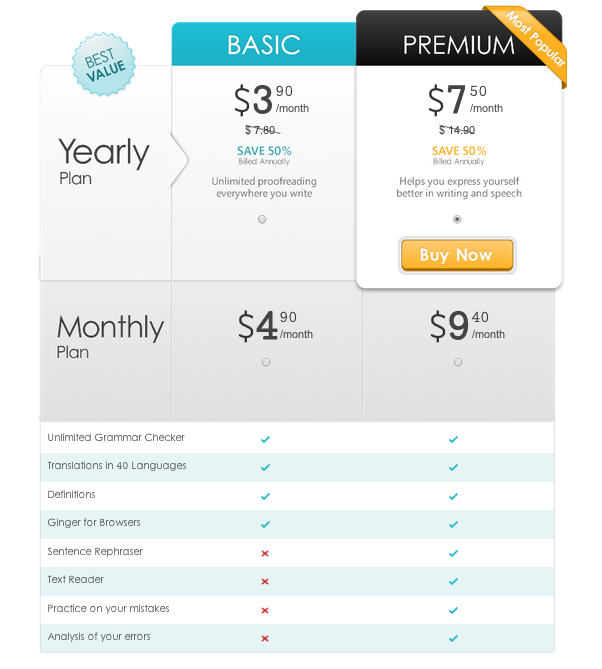Click Basic red cross for Text Reader
This screenshot has height=669, width=602.
coord(265,582)
